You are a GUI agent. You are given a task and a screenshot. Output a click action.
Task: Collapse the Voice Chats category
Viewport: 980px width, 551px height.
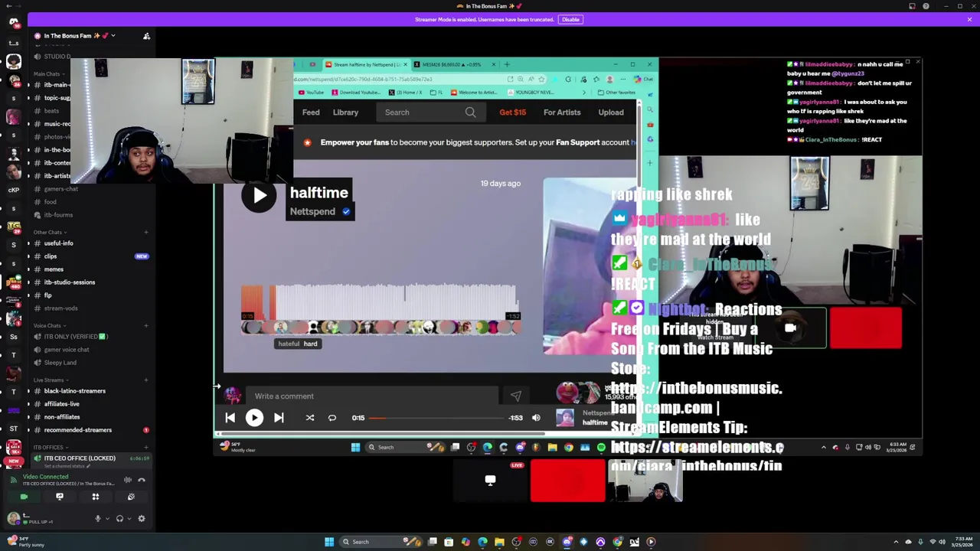[49, 325]
